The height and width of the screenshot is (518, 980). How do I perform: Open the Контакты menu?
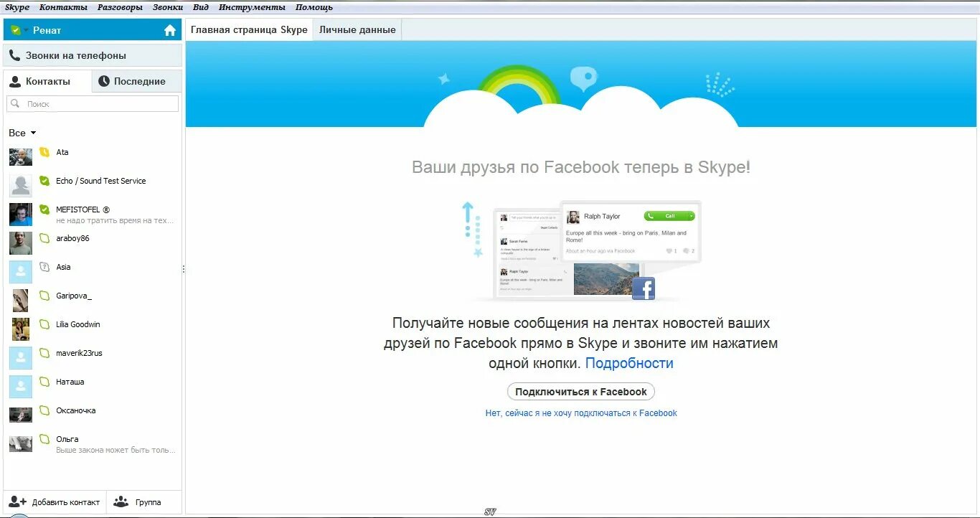click(63, 7)
